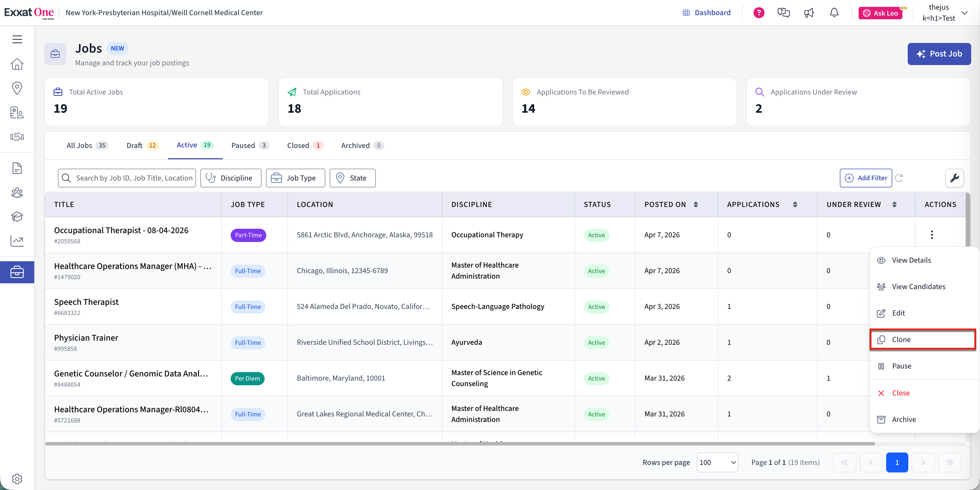Click the wrench table settings icon
The width and height of the screenshot is (980, 490).
954,178
